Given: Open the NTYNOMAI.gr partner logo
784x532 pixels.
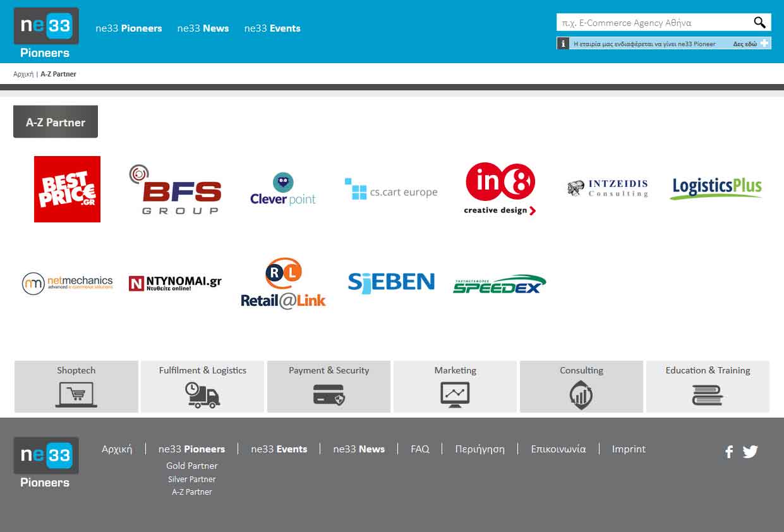Looking at the screenshot, I should [x=175, y=283].
